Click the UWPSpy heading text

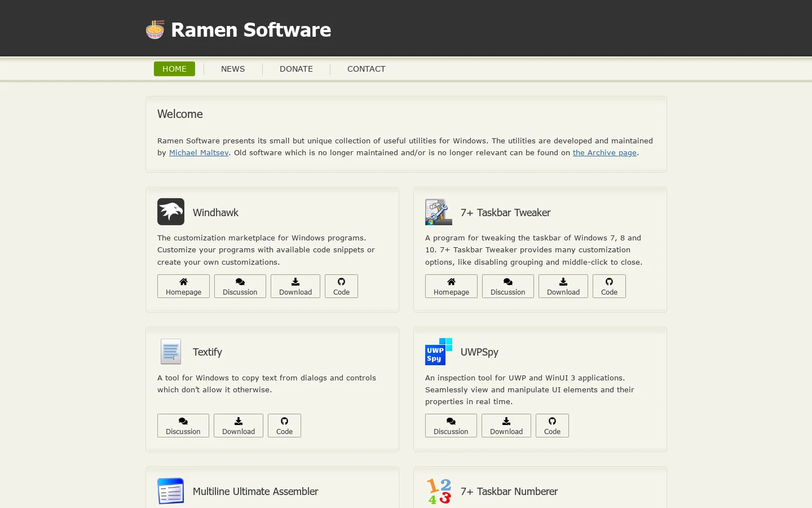(x=479, y=352)
